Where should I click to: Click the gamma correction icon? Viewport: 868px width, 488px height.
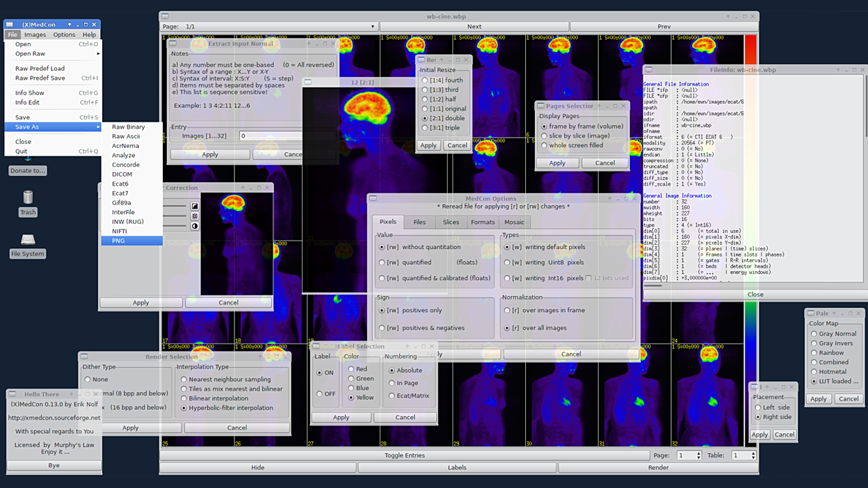(195, 206)
